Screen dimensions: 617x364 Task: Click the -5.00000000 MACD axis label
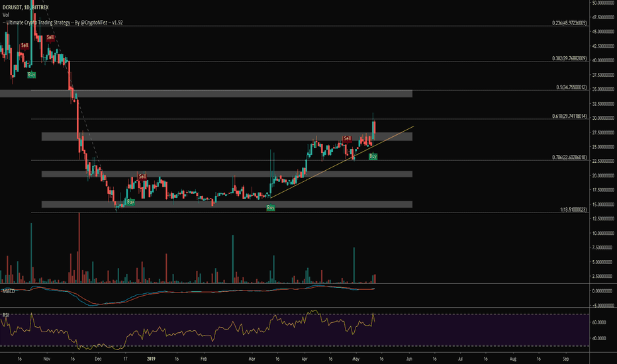602,305
